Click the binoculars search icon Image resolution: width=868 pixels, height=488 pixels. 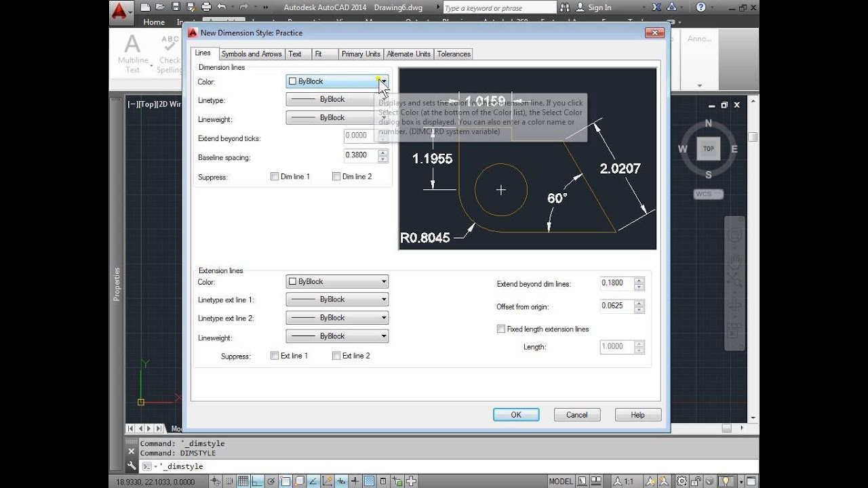(566, 7)
